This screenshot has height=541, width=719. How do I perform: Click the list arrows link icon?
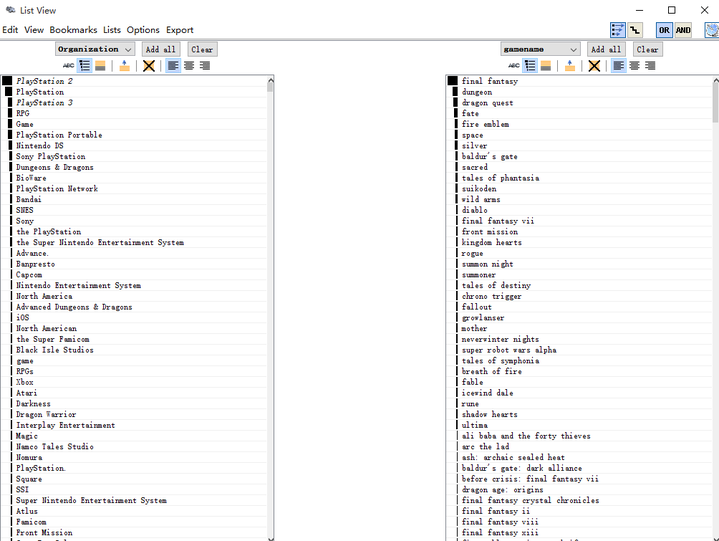click(618, 30)
